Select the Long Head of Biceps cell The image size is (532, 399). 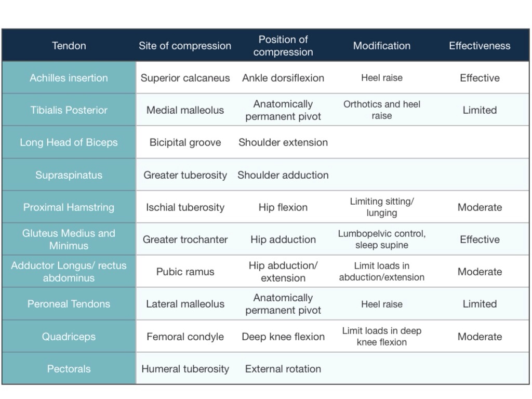(x=69, y=142)
